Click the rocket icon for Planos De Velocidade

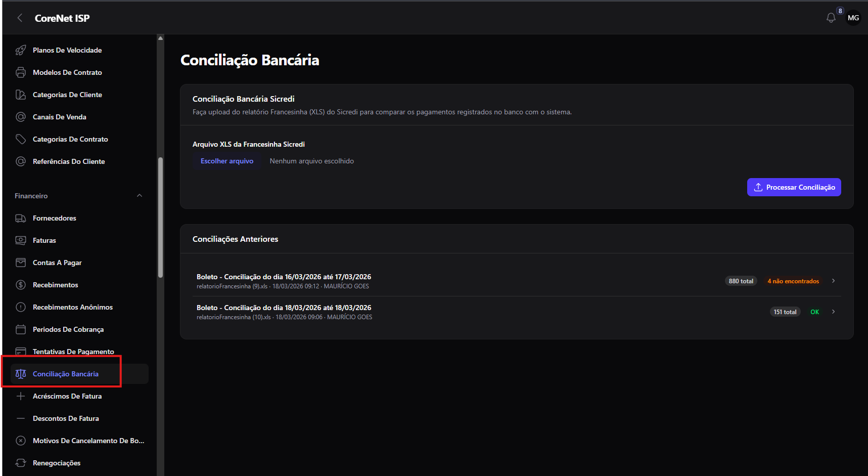click(21, 50)
